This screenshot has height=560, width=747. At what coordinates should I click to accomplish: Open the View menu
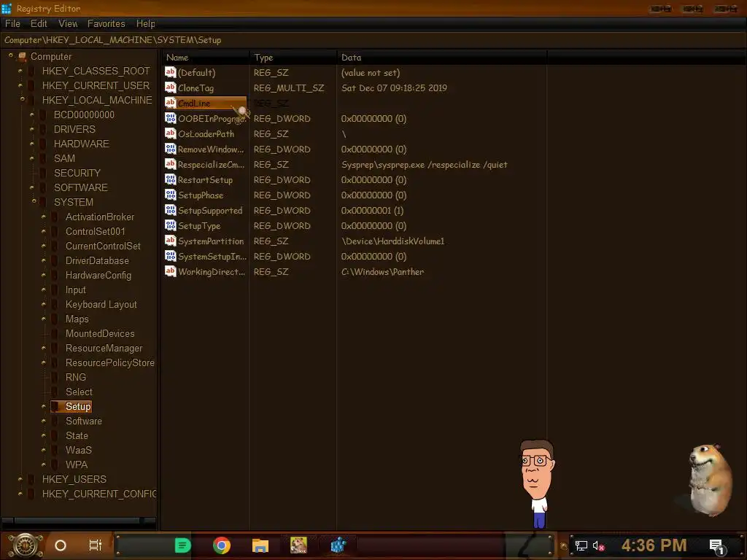coord(68,23)
